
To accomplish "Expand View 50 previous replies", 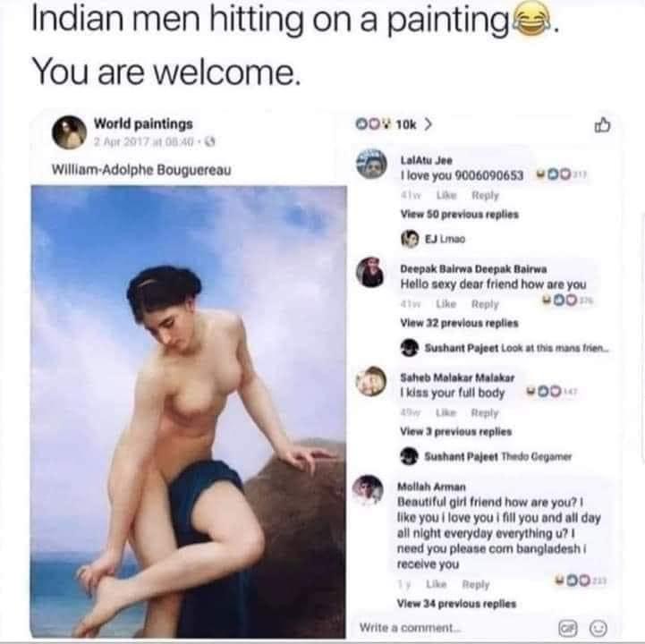I will tap(460, 215).
